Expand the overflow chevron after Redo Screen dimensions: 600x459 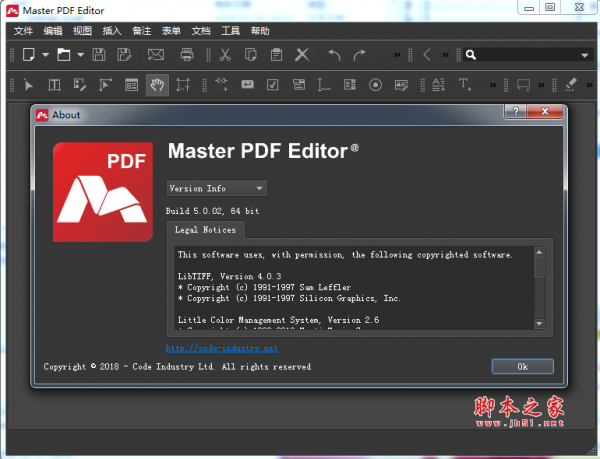[x=397, y=55]
